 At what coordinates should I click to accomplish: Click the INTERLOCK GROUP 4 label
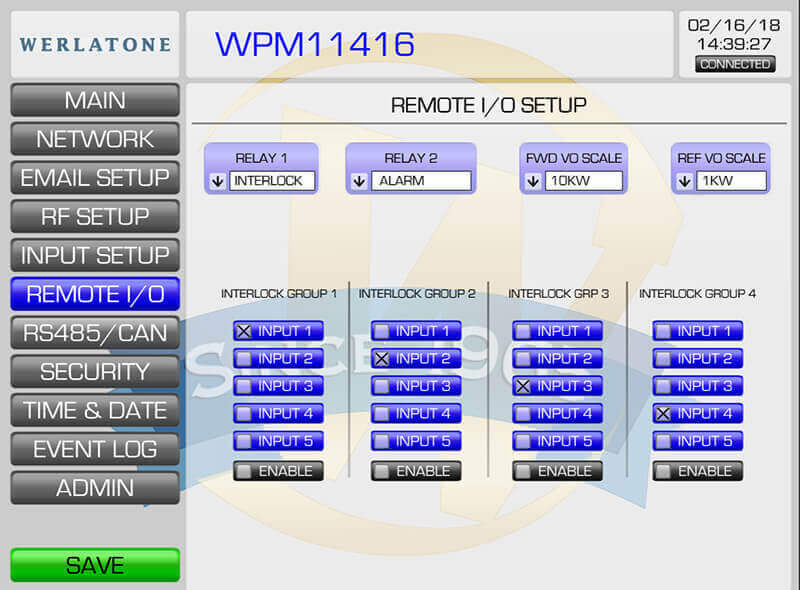(697, 294)
